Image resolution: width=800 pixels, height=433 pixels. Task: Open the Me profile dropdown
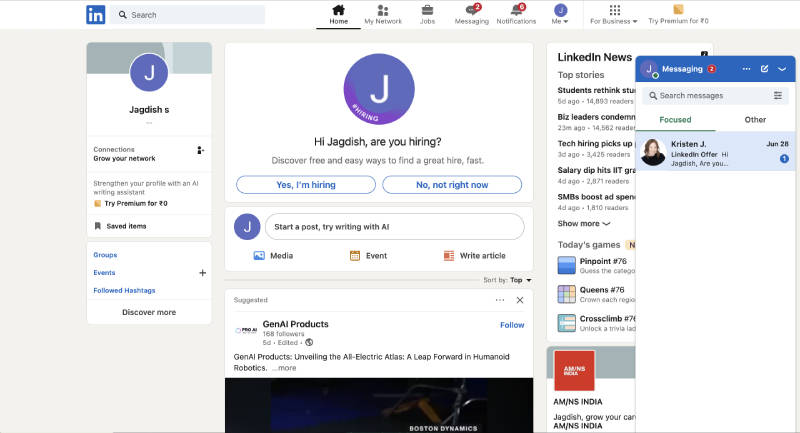click(x=560, y=14)
